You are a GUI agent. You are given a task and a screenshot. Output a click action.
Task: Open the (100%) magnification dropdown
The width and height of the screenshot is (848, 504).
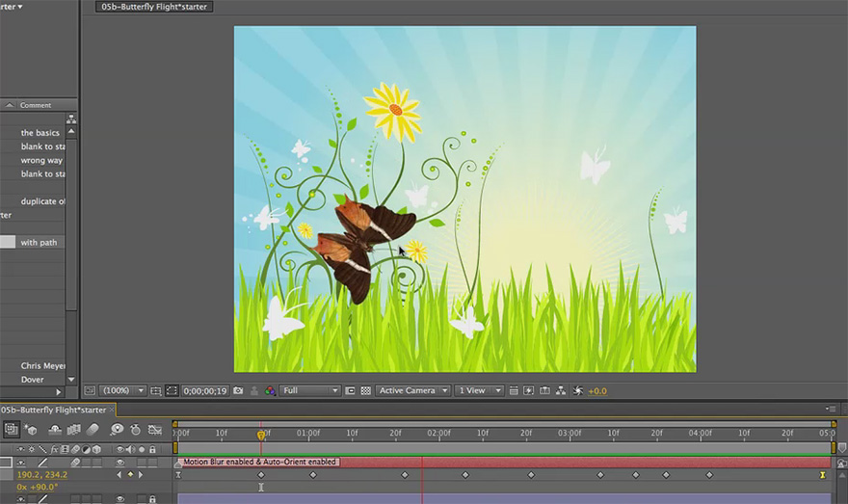click(x=123, y=390)
